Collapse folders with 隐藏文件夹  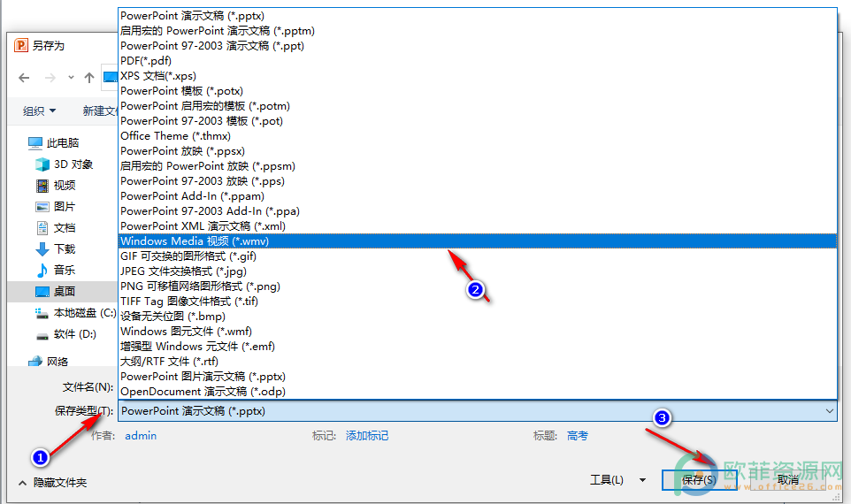[x=53, y=482]
